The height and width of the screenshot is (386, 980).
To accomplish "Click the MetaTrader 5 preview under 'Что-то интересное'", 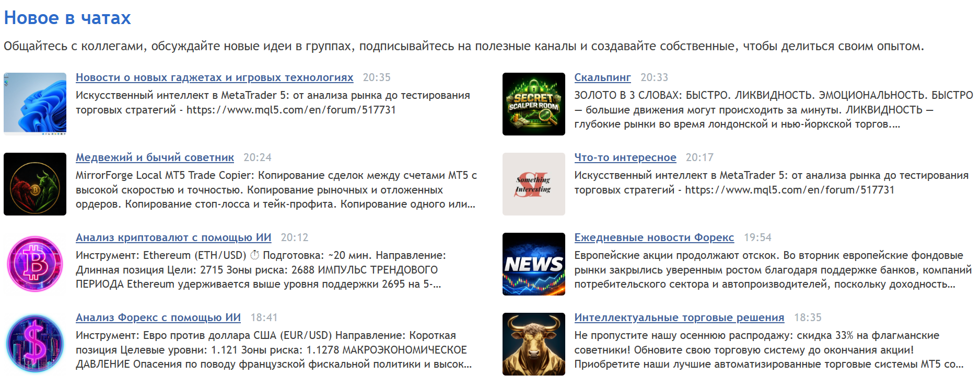I will pyautogui.click(x=772, y=183).
